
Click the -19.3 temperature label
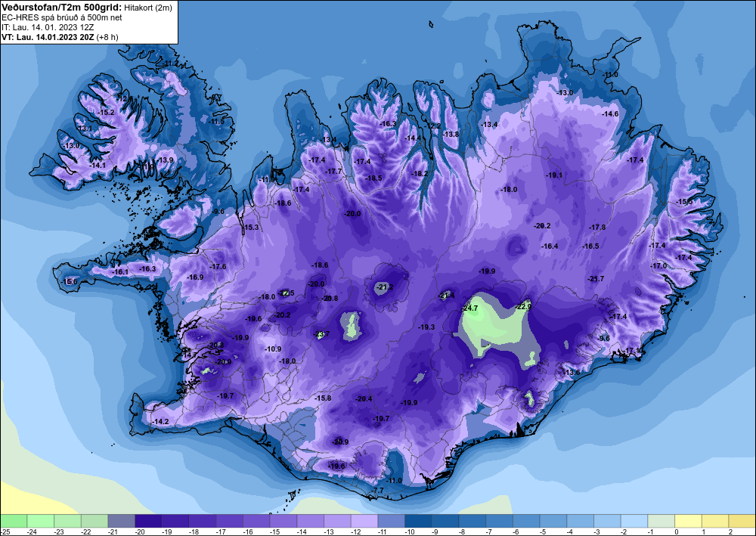click(426, 327)
